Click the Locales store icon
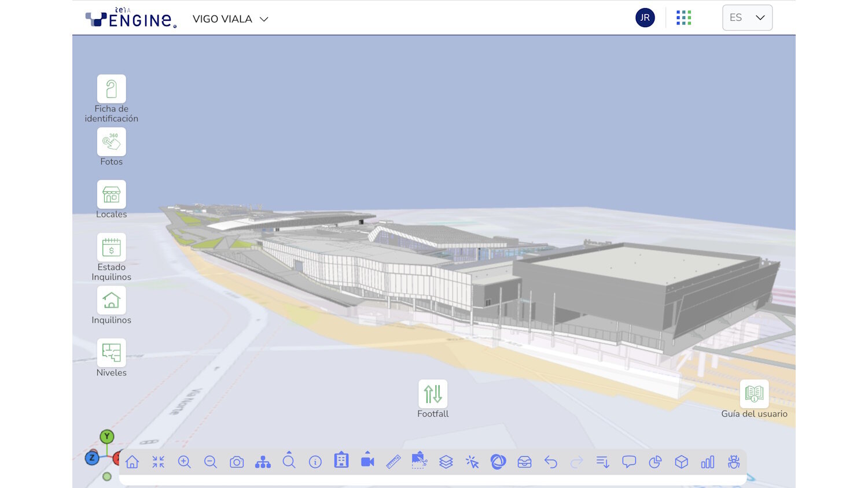This screenshot has height=488, width=868. 111,195
